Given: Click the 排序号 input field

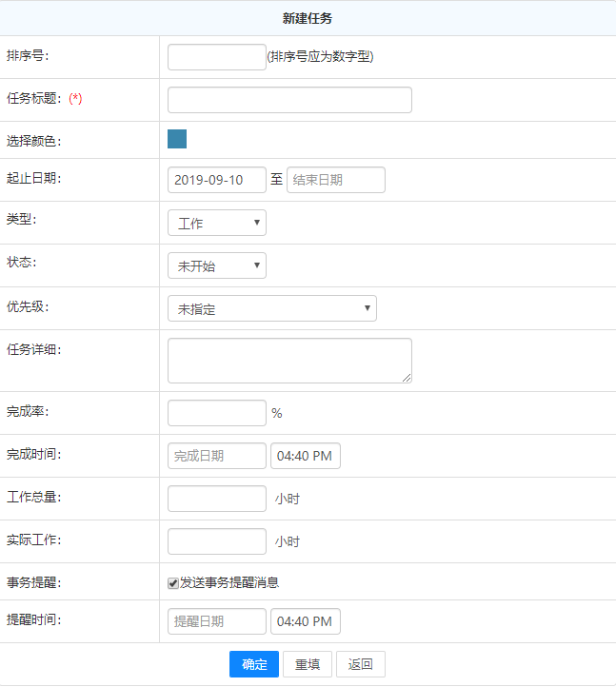Looking at the screenshot, I should pyautogui.click(x=216, y=57).
